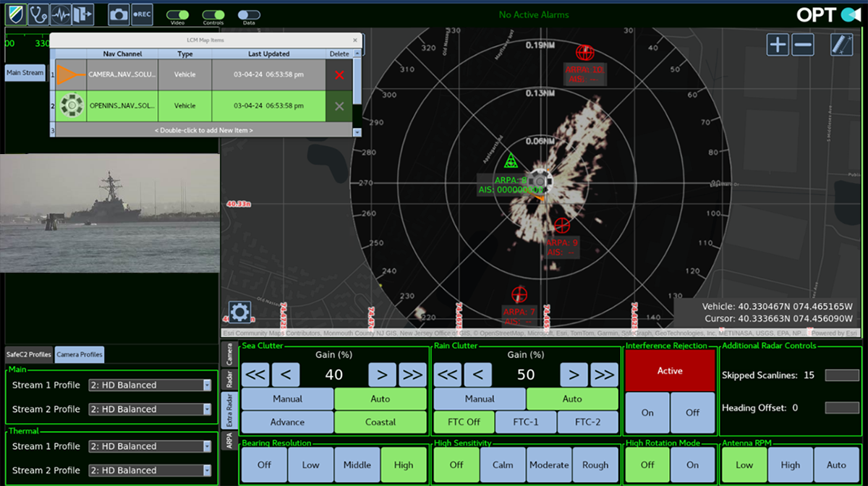Click the Skipped Scanlines input field
868x486 pixels.
click(842, 375)
